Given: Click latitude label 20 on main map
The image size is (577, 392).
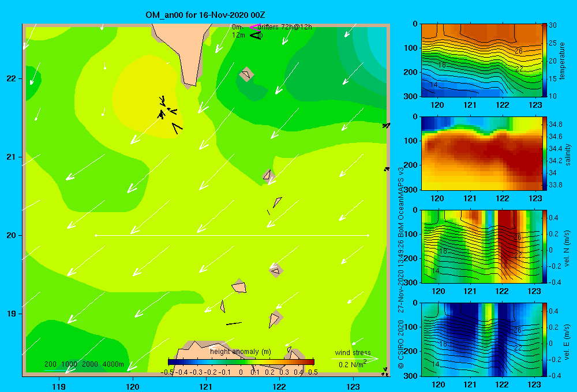Looking at the screenshot, I should click(11, 235).
